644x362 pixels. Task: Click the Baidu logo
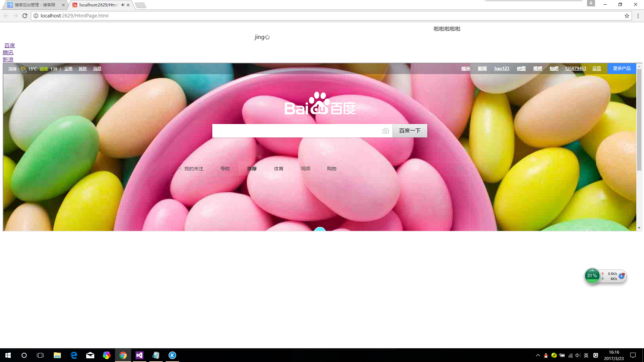point(320,104)
